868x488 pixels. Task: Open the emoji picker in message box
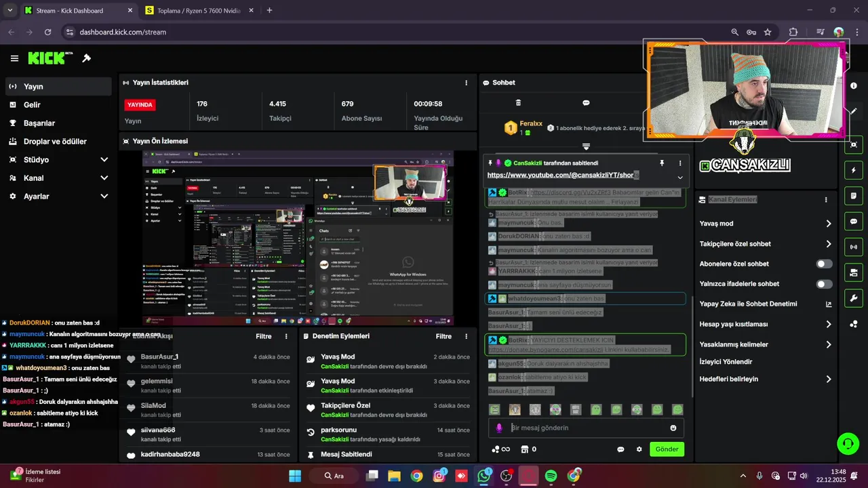[673, 428]
